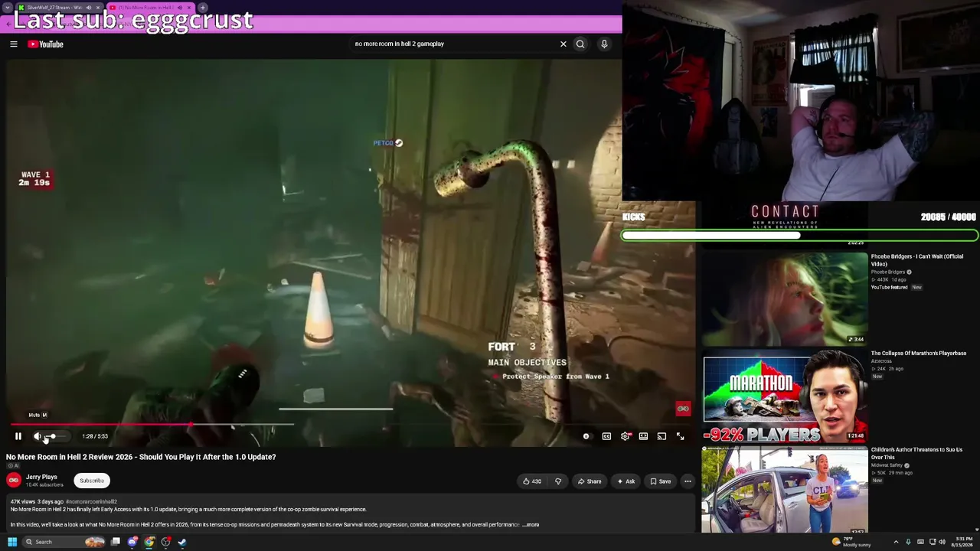Show hidden system tray icons
The height and width of the screenshot is (551, 980).
coord(896,542)
